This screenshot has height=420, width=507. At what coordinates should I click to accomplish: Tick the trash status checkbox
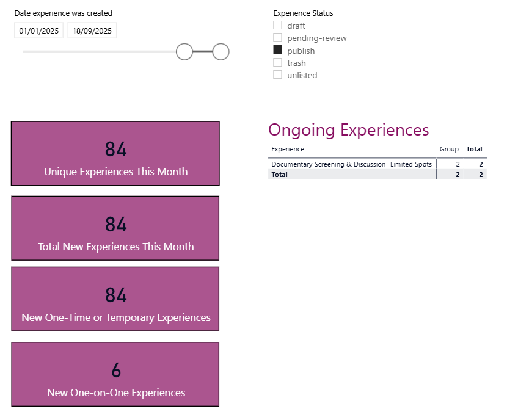click(x=278, y=62)
